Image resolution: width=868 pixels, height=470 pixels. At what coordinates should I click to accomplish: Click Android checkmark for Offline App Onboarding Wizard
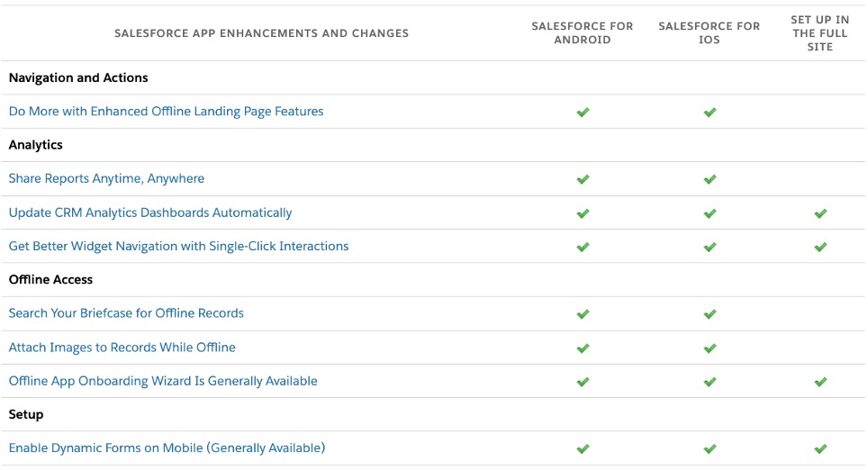click(x=583, y=382)
